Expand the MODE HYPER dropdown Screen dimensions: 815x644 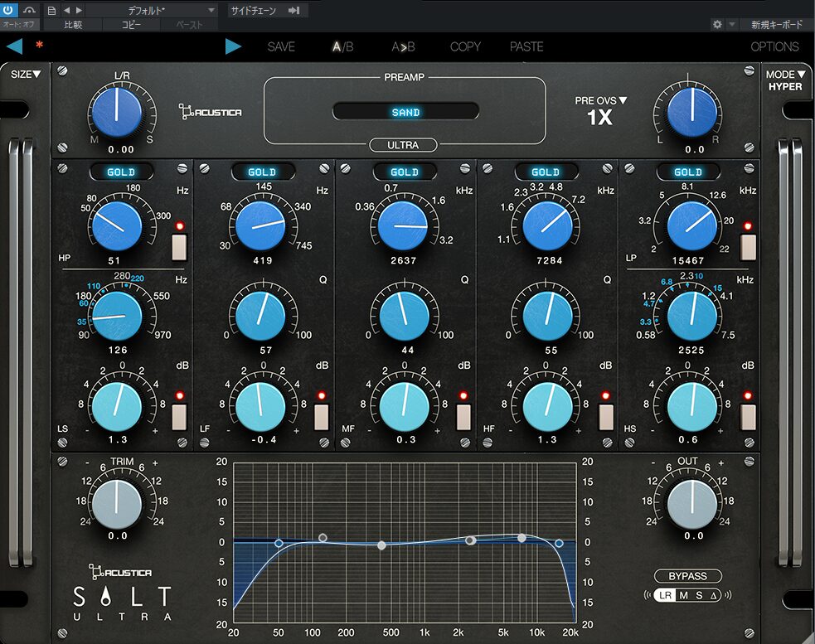coord(784,75)
